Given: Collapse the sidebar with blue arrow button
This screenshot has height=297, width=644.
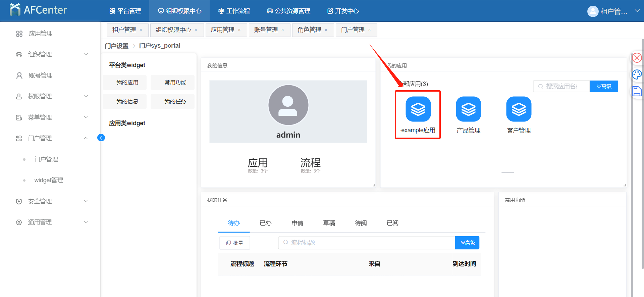Looking at the screenshot, I should coord(101,138).
